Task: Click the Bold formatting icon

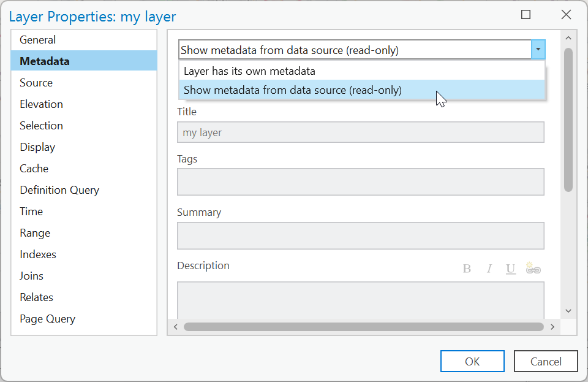Action: coord(467,269)
